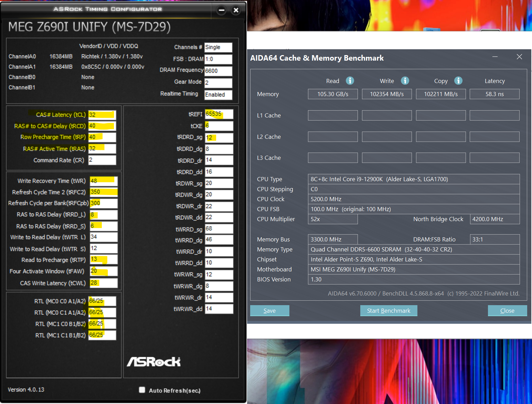Click the tRCD value field showing 40
This screenshot has width=532, height=404.
tap(102, 126)
